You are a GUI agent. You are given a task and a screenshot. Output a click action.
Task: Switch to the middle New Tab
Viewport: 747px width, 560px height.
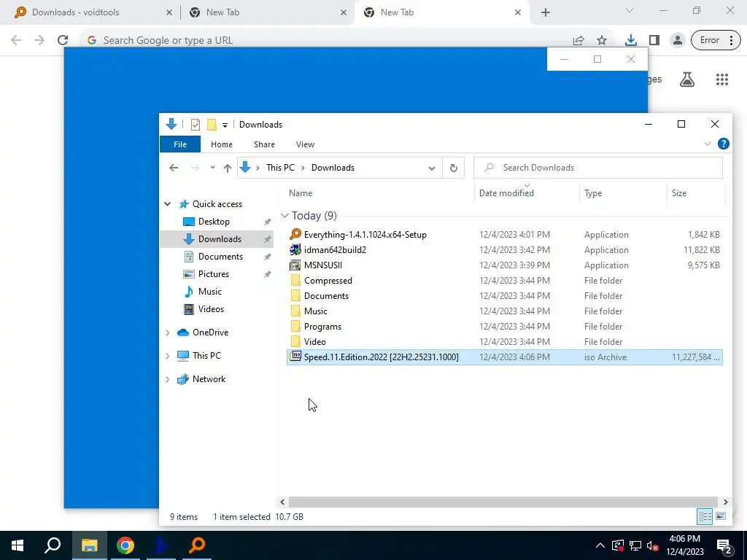267,12
